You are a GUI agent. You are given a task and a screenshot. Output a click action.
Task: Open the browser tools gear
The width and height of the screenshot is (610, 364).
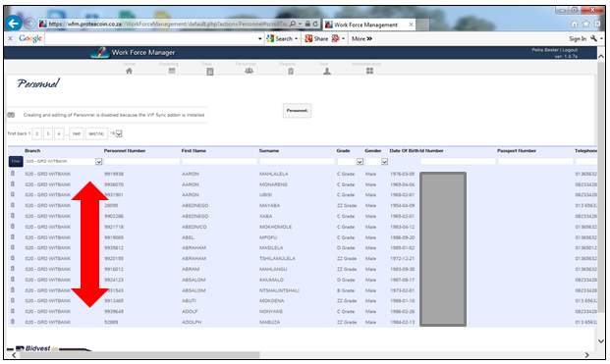597,24
